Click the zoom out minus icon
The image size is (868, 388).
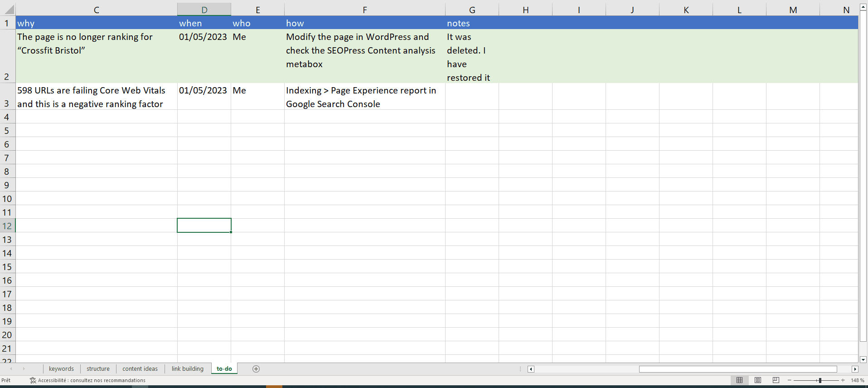click(790, 380)
